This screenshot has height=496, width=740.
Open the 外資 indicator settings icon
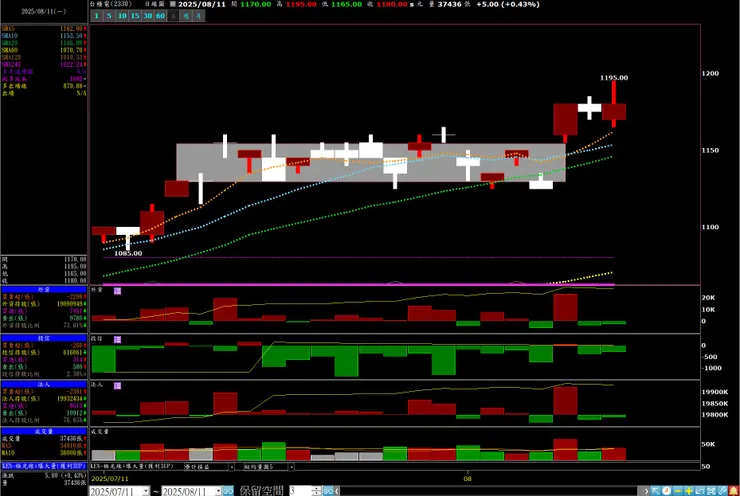[x=118, y=291]
